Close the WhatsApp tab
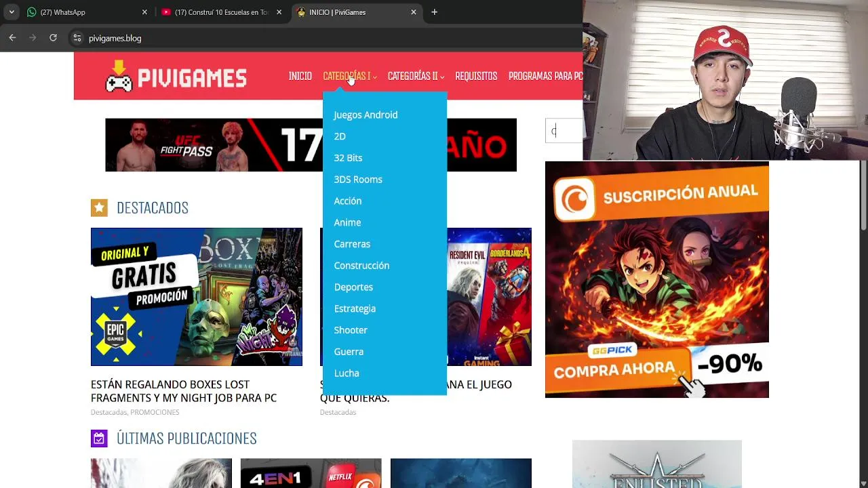The width and height of the screenshot is (868, 488). click(144, 12)
